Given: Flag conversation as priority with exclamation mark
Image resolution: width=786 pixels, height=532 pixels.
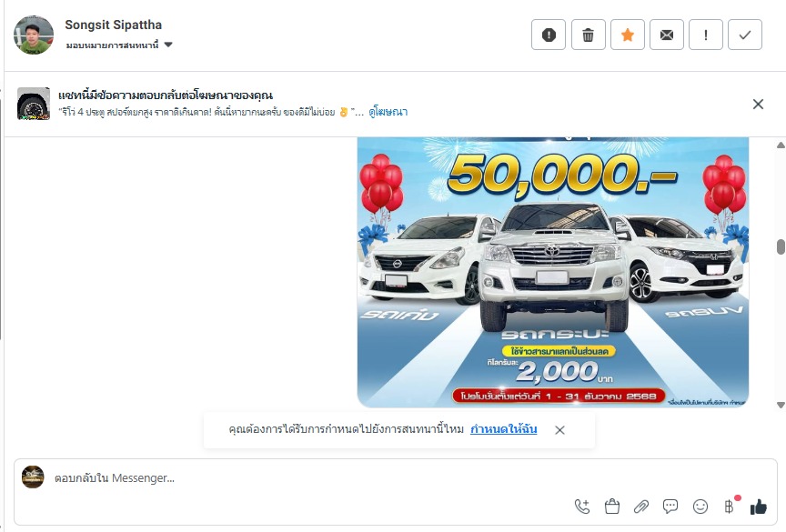Looking at the screenshot, I should [x=706, y=35].
